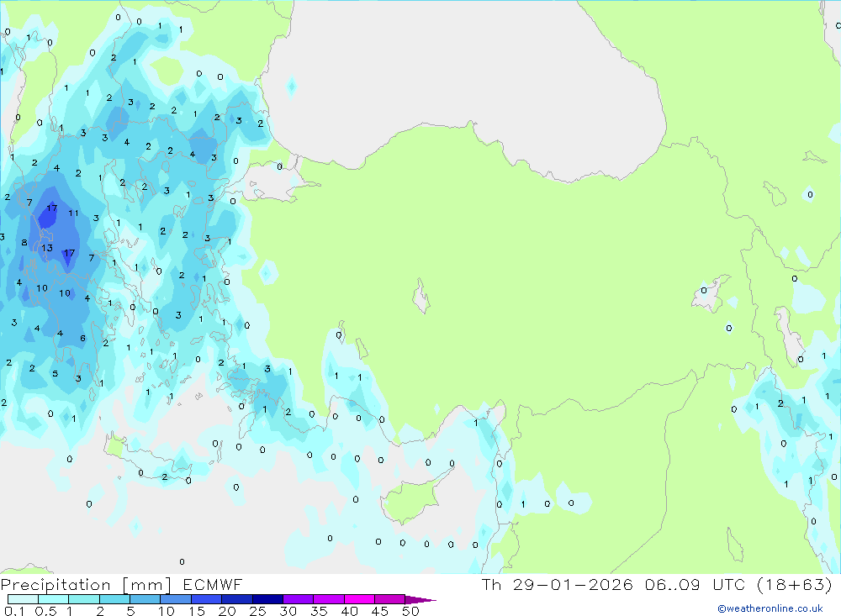Click the 45–50 mm legend color swatch
This screenshot has width=841, height=616.
389,599
